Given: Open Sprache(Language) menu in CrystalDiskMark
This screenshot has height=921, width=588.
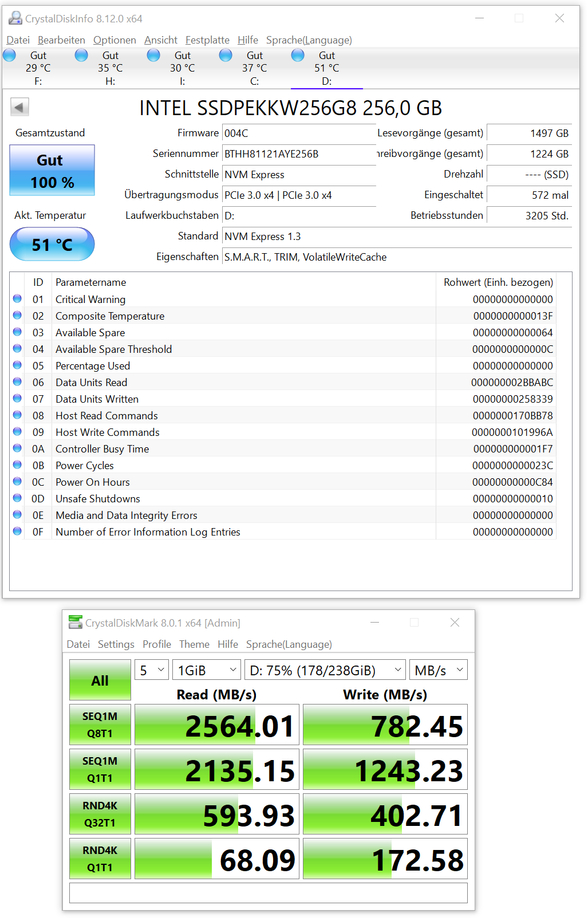Looking at the screenshot, I should coord(289,644).
